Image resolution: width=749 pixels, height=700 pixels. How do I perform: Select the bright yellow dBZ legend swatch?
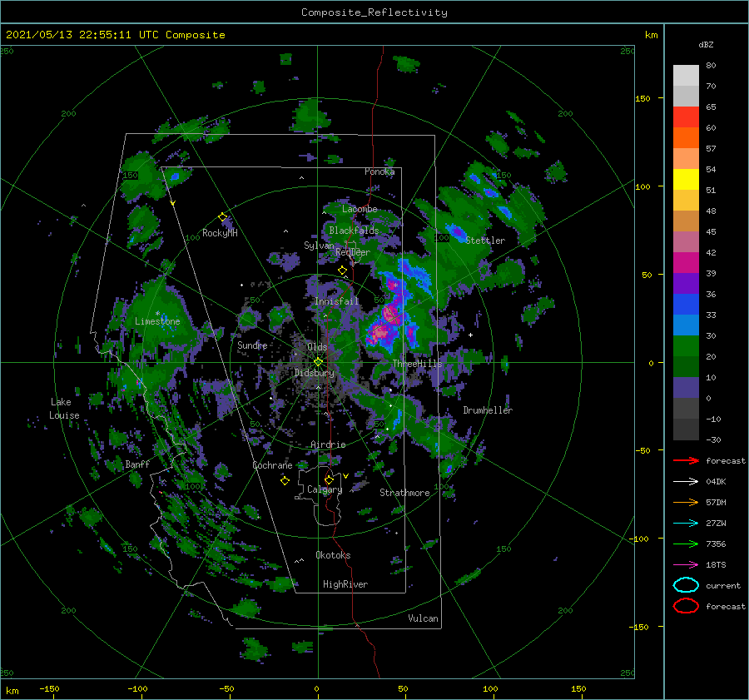pos(686,179)
